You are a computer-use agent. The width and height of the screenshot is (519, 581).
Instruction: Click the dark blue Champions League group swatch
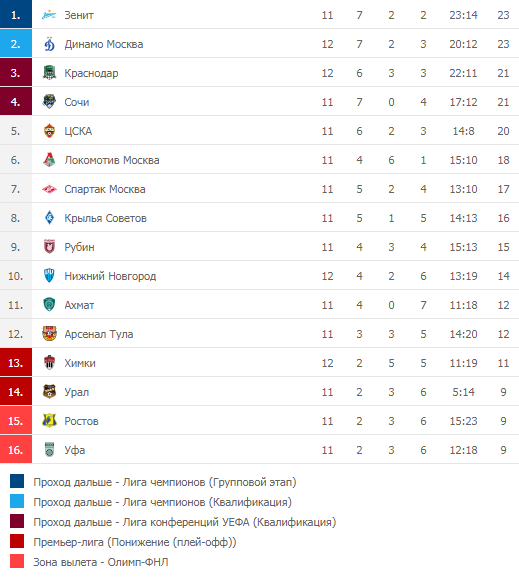point(17,482)
